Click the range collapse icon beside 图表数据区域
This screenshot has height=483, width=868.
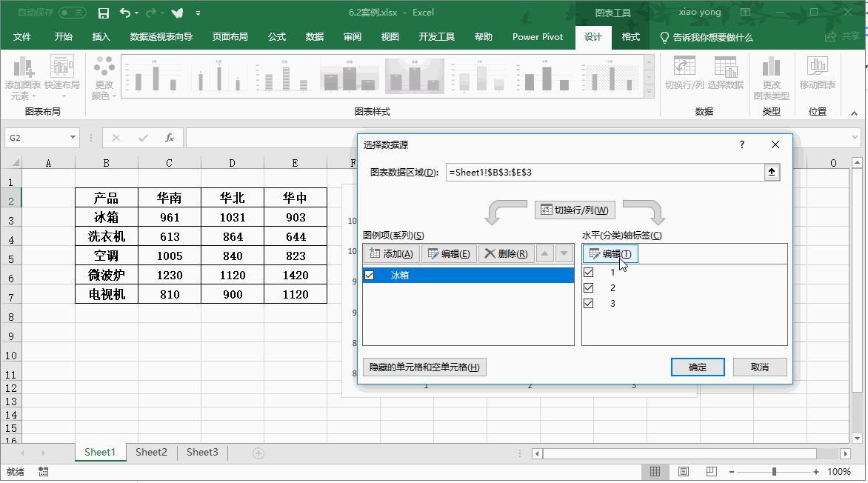click(x=771, y=172)
